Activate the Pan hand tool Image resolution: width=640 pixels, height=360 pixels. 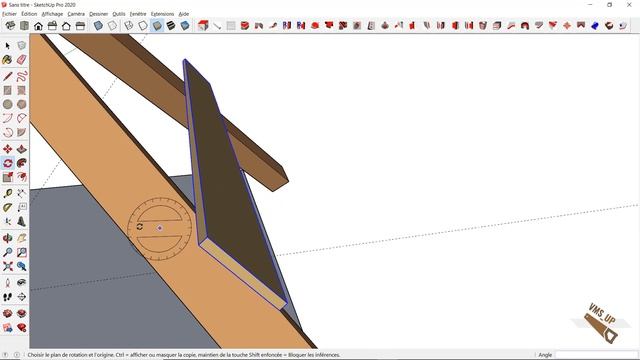point(22,238)
